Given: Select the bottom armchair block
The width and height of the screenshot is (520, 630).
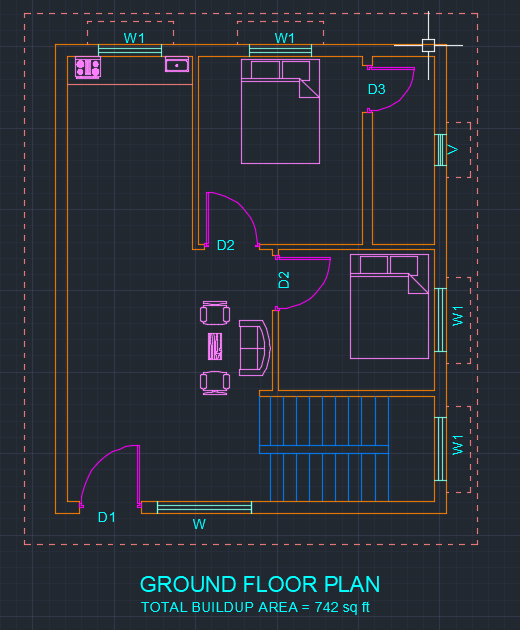Looking at the screenshot, I should pos(215,383).
